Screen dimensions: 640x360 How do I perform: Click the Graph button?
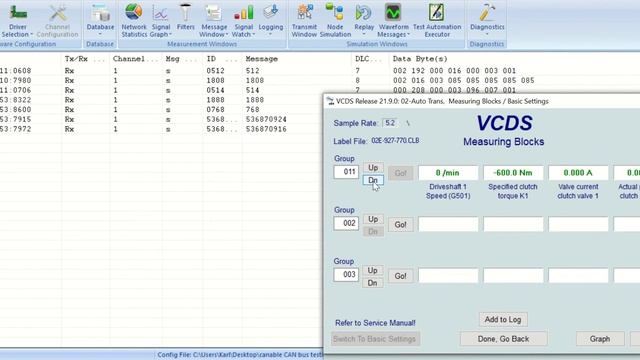(x=600, y=339)
